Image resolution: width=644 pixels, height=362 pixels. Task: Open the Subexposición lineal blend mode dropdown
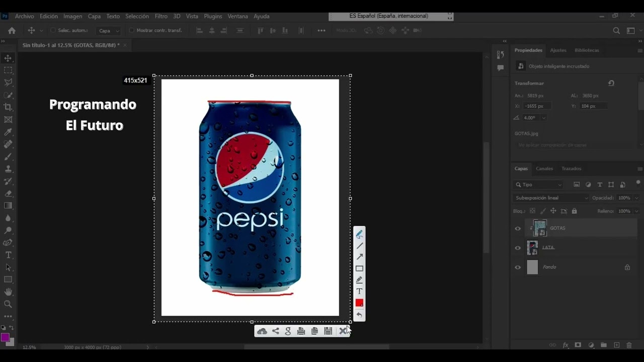pyautogui.click(x=551, y=198)
